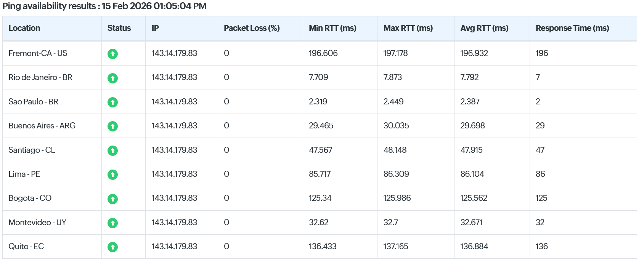This screenshot has width=644, height=261.
Task: Click Bogota's Avg RTT value 125.562
Action: (x=474, y=198)
